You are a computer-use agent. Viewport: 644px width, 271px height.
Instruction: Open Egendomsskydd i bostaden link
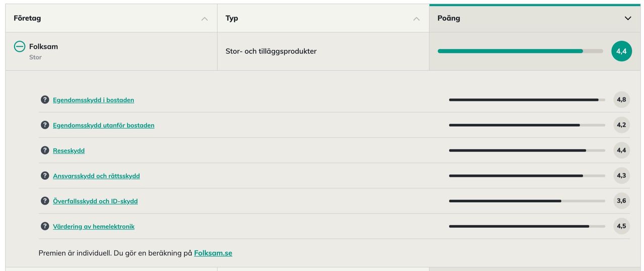[x=94, y=100]
